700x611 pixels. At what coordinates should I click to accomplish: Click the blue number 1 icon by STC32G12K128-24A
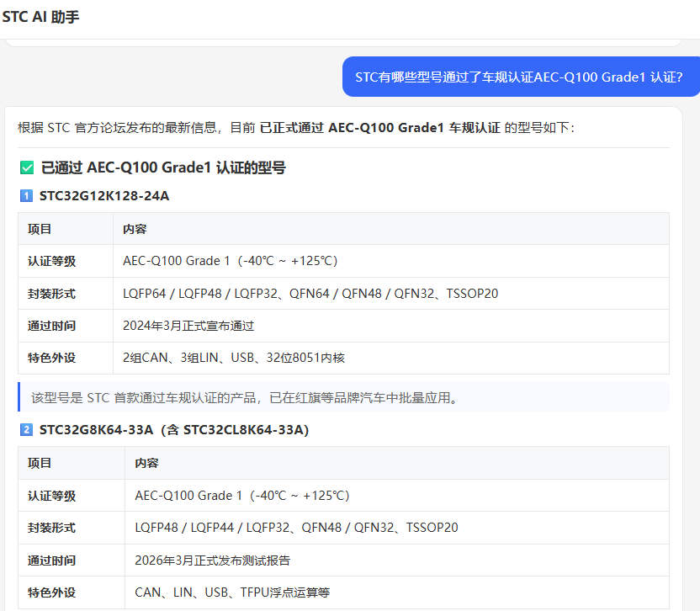tap(26, 195)
